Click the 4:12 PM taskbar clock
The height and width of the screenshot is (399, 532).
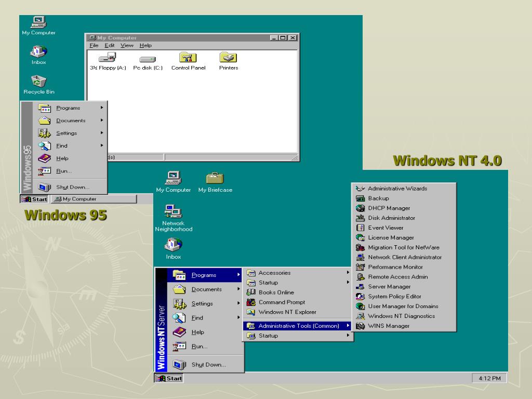pyautogui.click(x=489, y=378)
